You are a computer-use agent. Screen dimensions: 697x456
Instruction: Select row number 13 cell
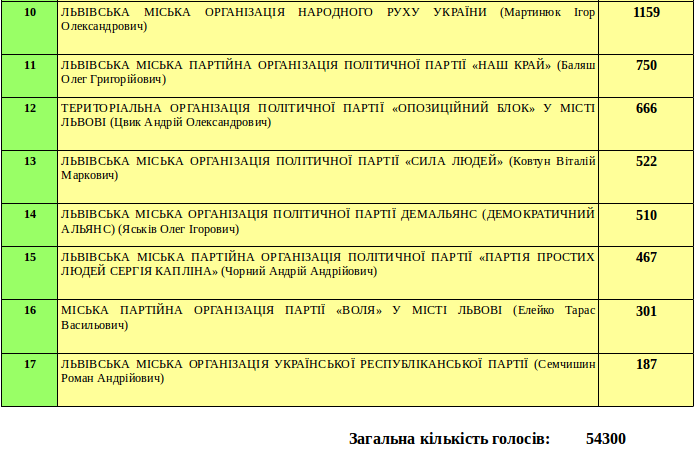pos(30,177)
